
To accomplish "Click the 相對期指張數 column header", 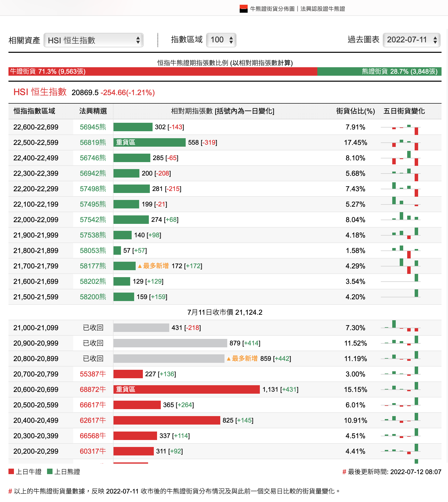I will click(223, 111).
